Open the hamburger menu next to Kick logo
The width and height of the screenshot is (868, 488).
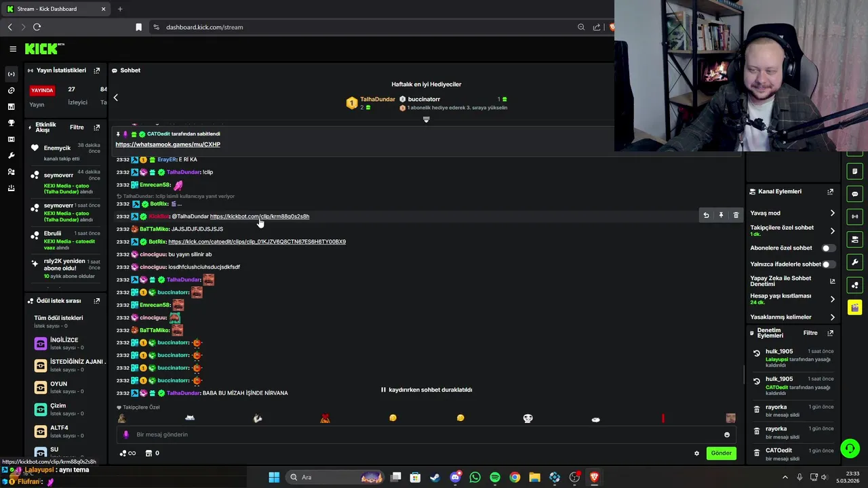[x=13, y=49]
